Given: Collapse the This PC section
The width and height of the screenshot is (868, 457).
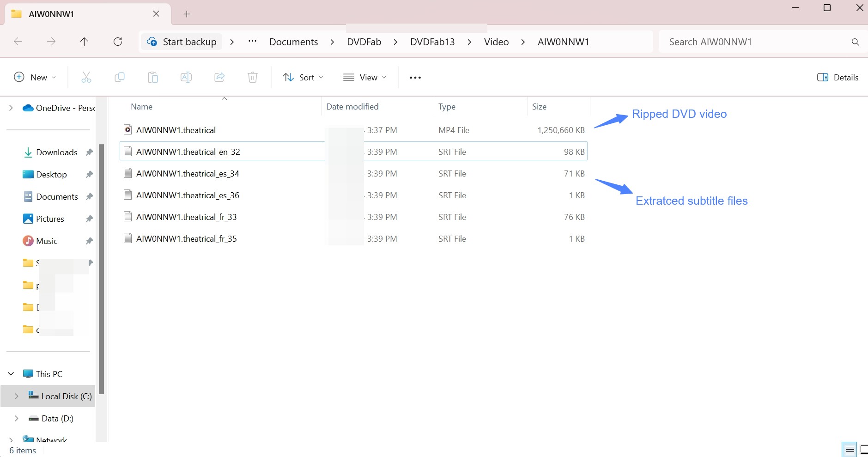Looking at the screenshot, I should pos(11,374).
